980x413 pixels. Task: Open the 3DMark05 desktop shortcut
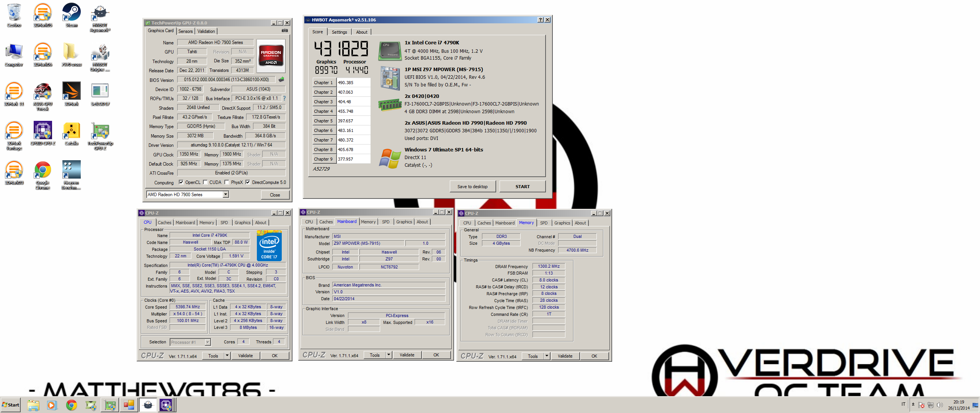(42, 15)
